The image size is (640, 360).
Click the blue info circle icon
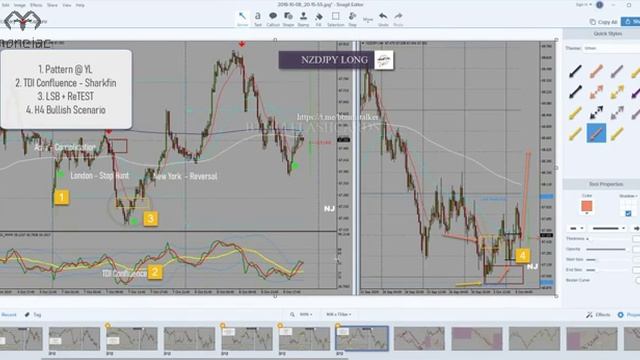[600, 5]
